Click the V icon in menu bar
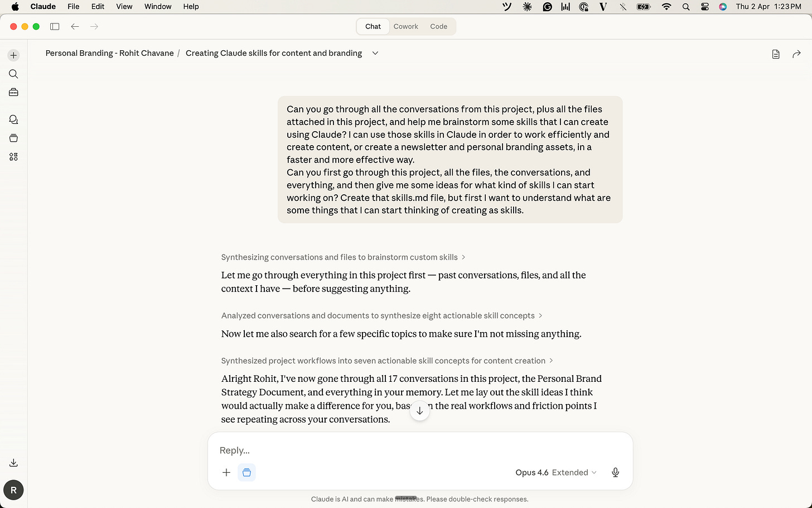812x508 pixels. pos(603,7)
